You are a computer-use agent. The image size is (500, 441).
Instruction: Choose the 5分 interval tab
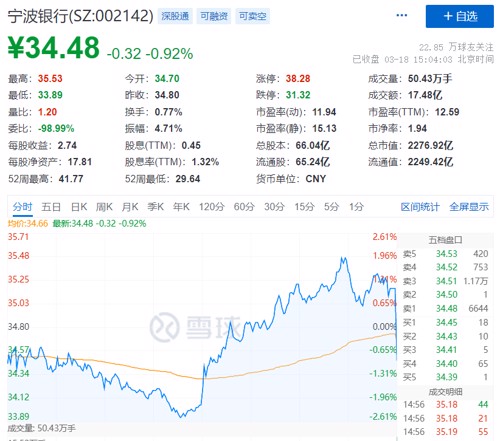point(332,207)
